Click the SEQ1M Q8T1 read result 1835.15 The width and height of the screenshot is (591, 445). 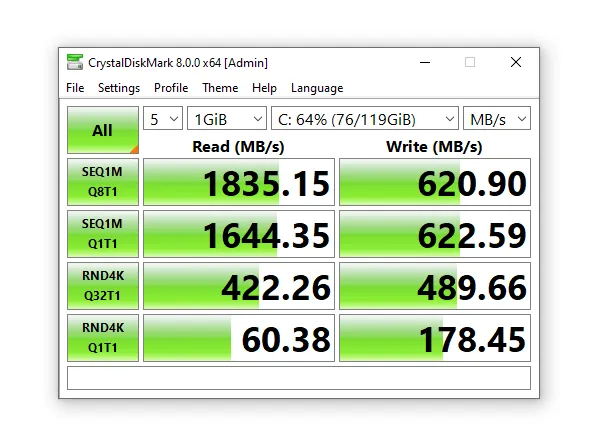(239, 182)
